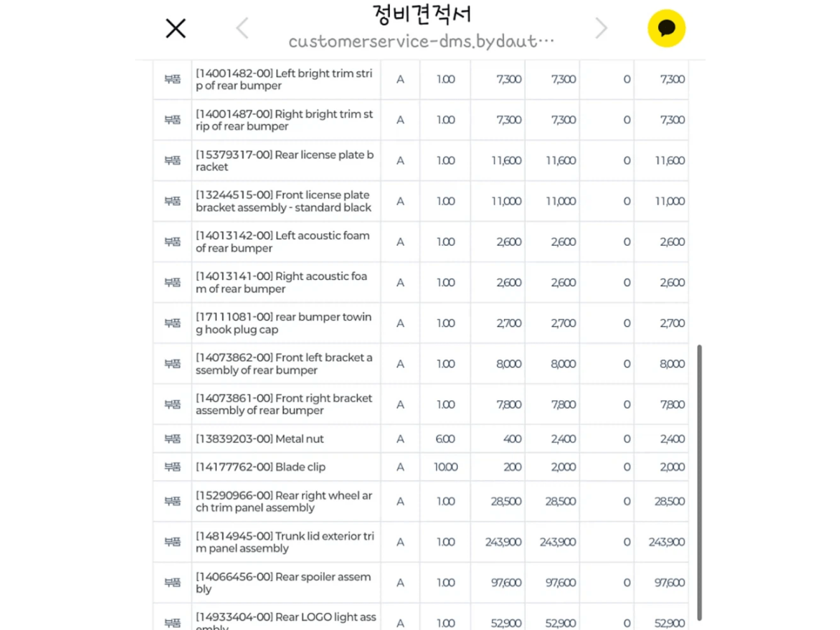Viewport: 840px width, 630px height.
Task: Go back with the left chevron arrow
Action: [242, 28]
